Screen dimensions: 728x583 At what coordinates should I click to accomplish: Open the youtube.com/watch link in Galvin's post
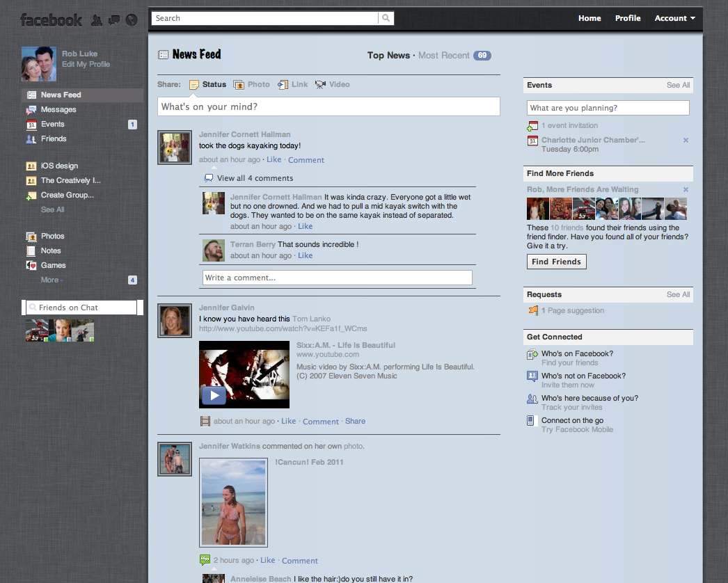[x=283, y=328]
